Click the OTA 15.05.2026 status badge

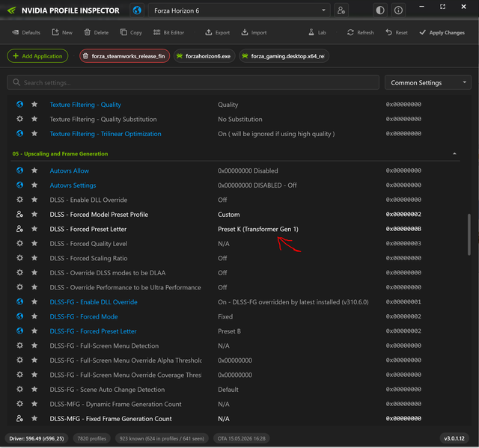coord(241,438)
